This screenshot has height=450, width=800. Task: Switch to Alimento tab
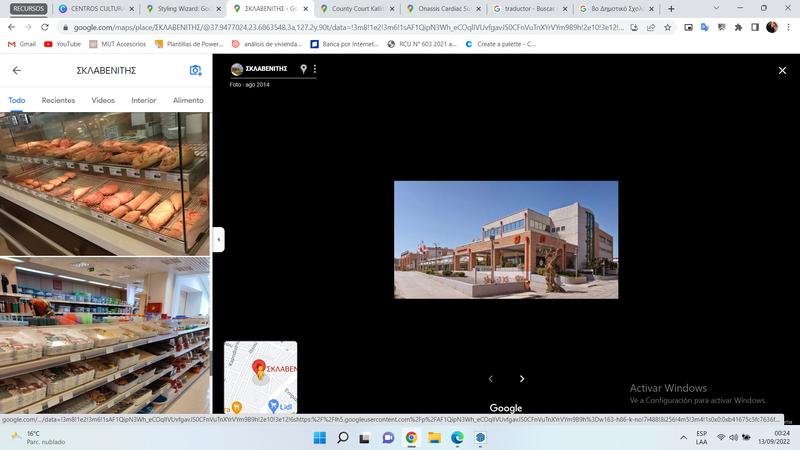click(188, 100)
